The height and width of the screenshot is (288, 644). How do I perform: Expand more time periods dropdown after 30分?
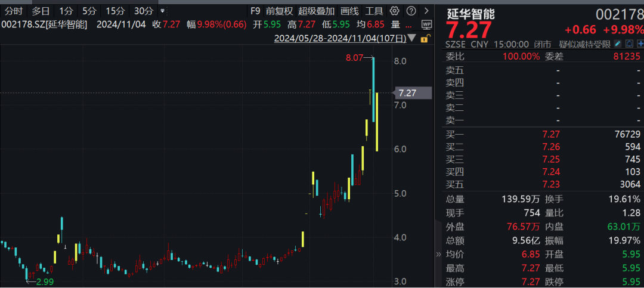pos(164,11)
